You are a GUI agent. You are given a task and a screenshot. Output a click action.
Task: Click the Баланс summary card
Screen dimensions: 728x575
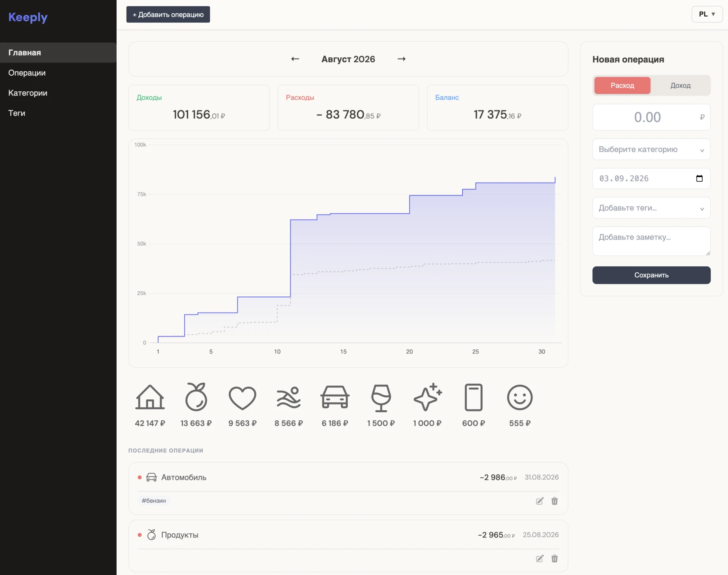[497, 108]
